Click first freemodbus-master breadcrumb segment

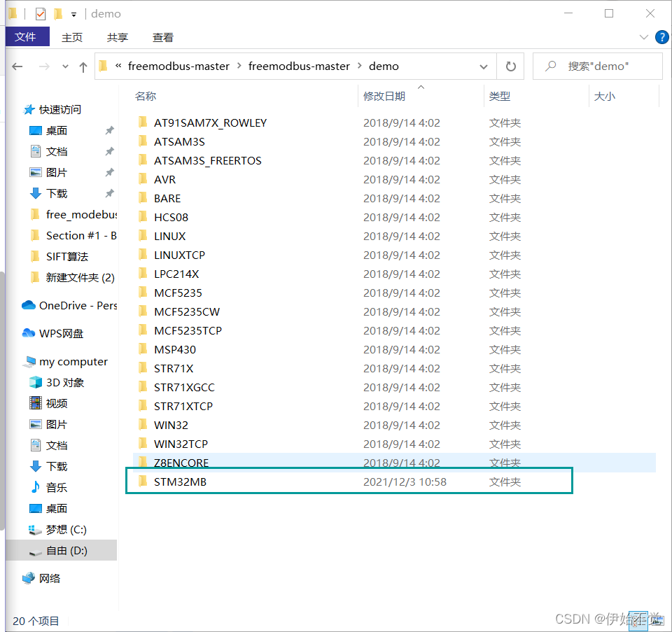tap(178, 66)
